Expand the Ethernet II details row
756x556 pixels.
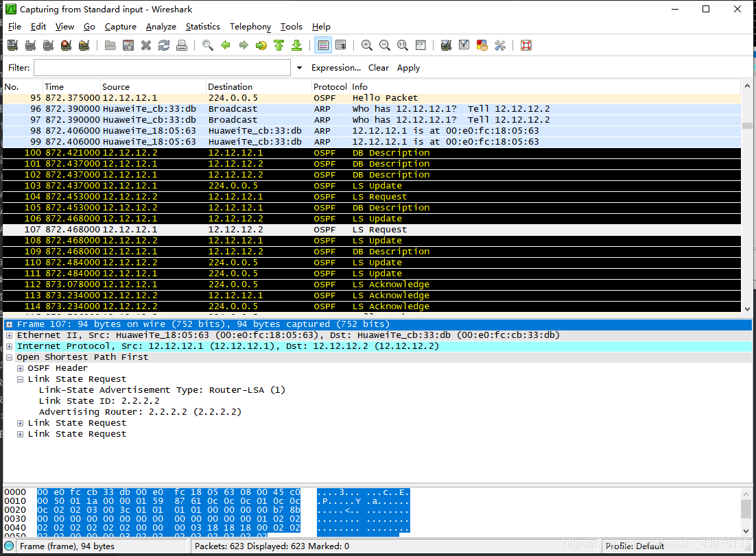9,335
